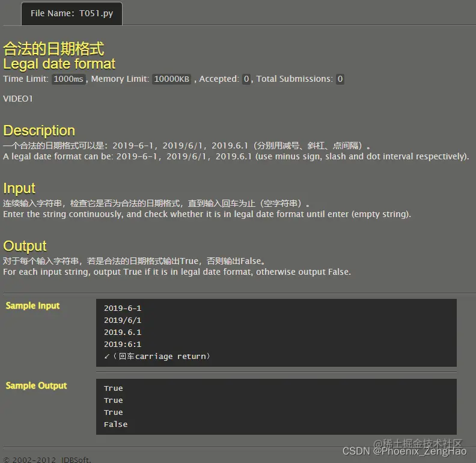Click the Accepted count 0 value
The width and height of the screenshot is (476, 463).
(x=246, y=79)
